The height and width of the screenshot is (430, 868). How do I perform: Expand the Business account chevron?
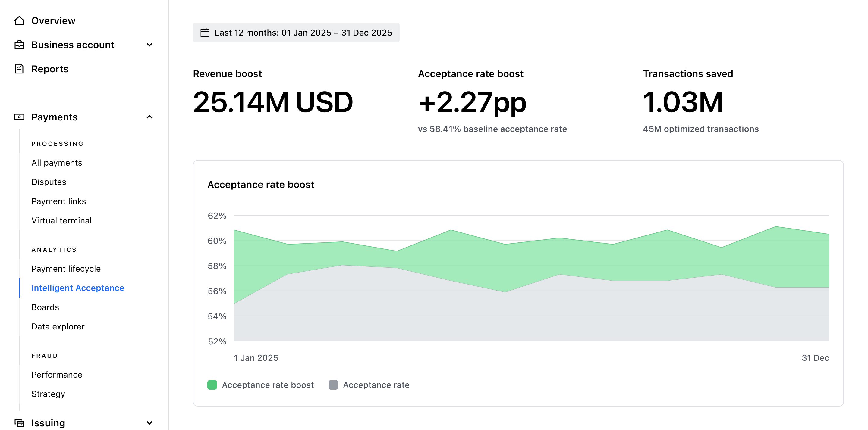point(149,45)
